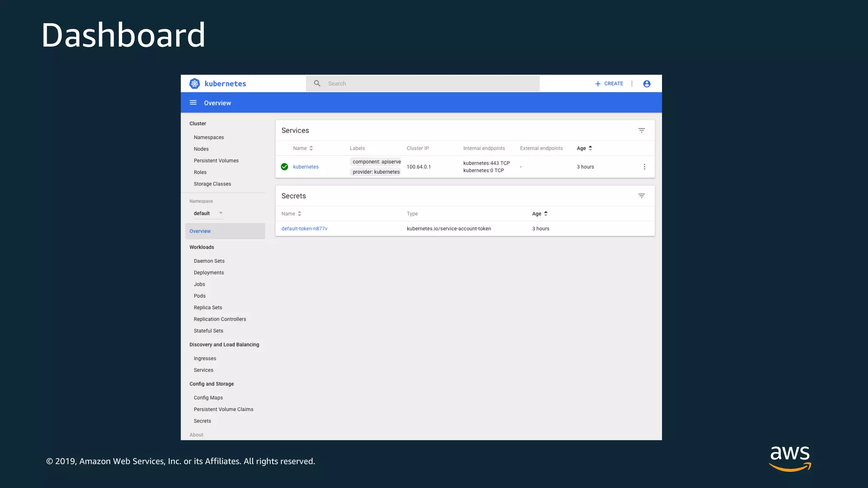This screenshot has width=868, height=488.
Task: Open the hamburger navigation menu
Action: tap(193, 103)
